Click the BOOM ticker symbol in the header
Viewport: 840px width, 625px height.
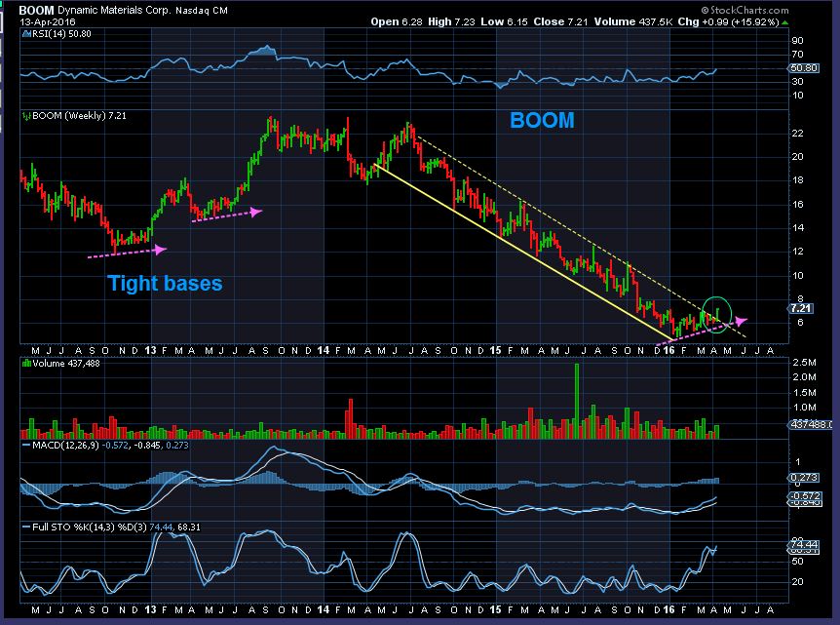(x=36, y=10)
